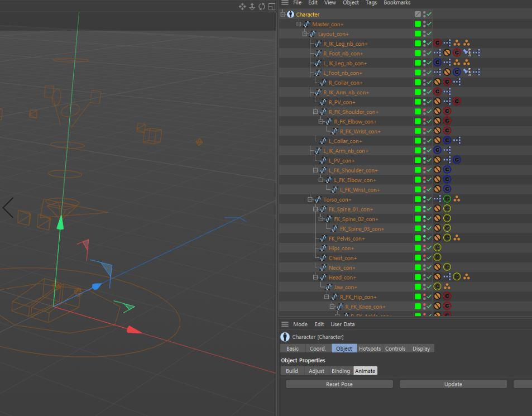
Task: Toggle the enable checkmark on the Character object
Action: point(429,15)
